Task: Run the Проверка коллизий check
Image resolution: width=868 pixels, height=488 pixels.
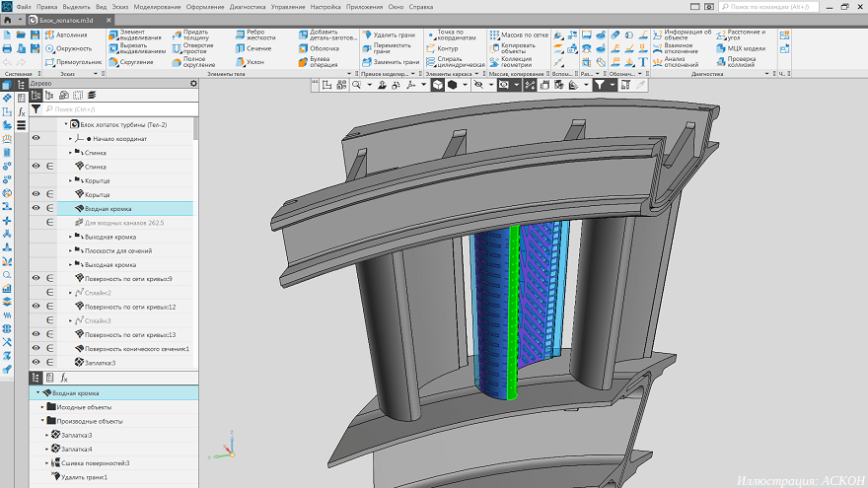Action: click(740, 62)
